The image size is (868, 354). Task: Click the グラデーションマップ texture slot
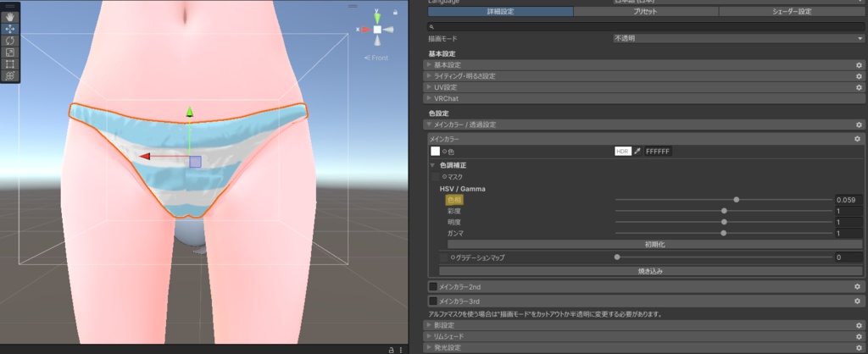coord(444,257)
